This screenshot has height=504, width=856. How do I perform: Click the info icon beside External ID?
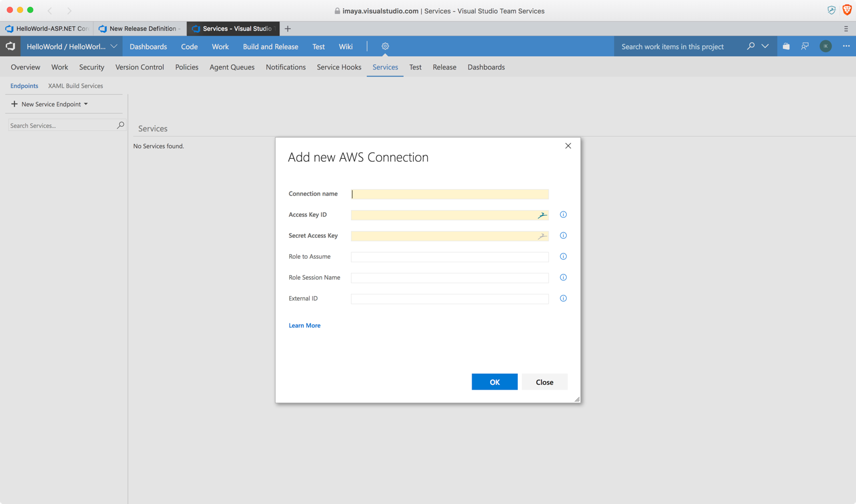[563, 298]
